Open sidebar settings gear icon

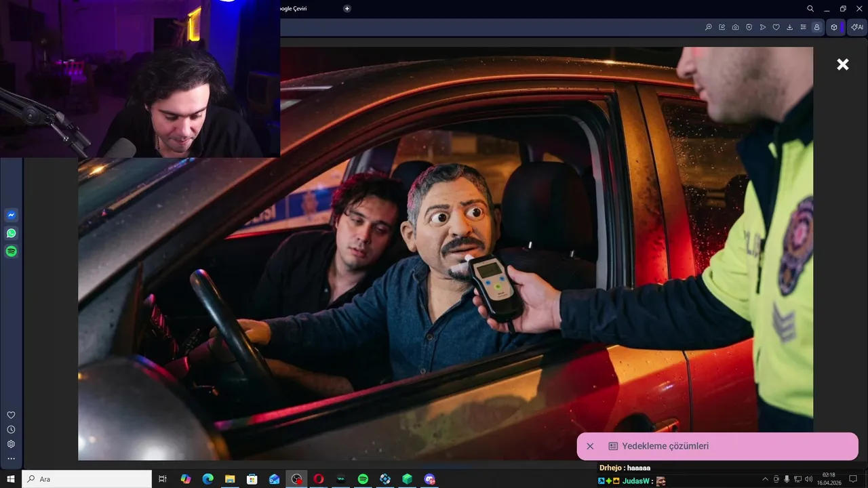point(11,444)
